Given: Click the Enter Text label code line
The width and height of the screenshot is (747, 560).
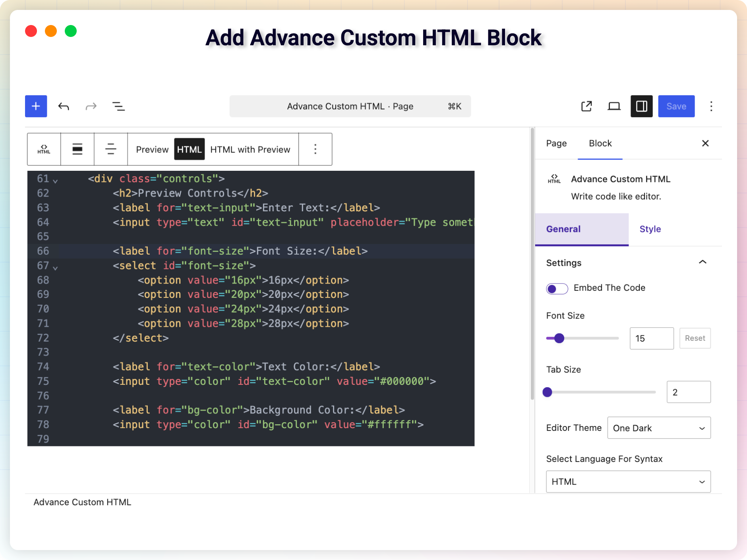Looking at the screenshot, I should point(246,208).
